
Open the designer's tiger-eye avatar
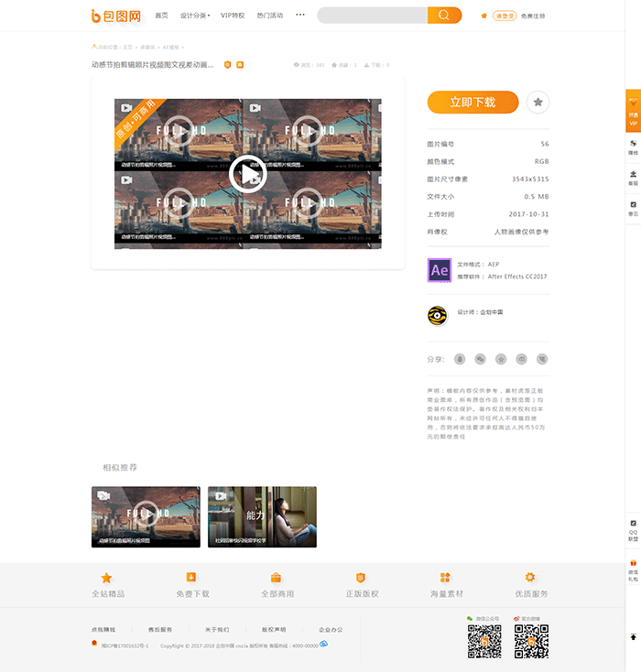pyautogui.click(x=438, y=316)
